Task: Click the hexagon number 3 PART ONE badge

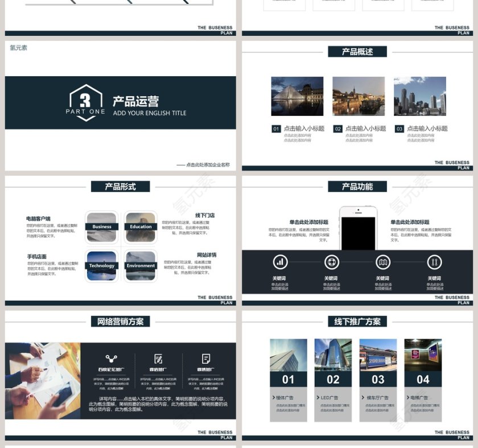Action: (85, 103)
